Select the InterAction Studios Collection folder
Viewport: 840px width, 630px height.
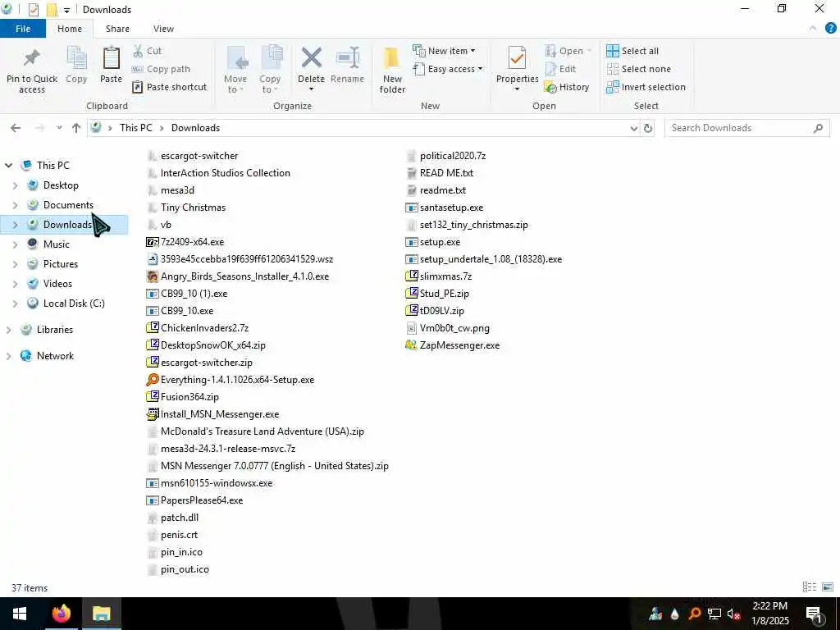(x=218, y=173)
